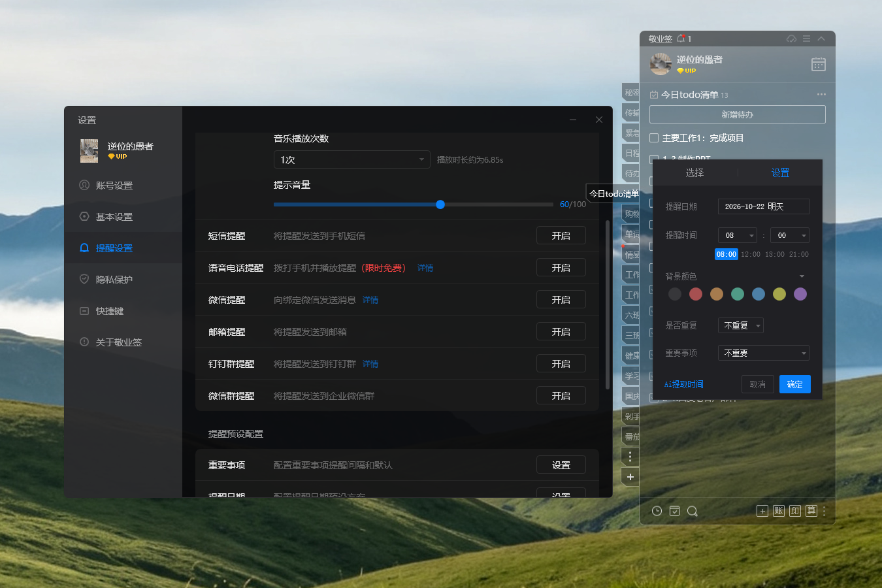The height and width of the screenshot is (588, 882).
Task: Go to 隐私保护 in settings sidebar
Action: [114, 279]
